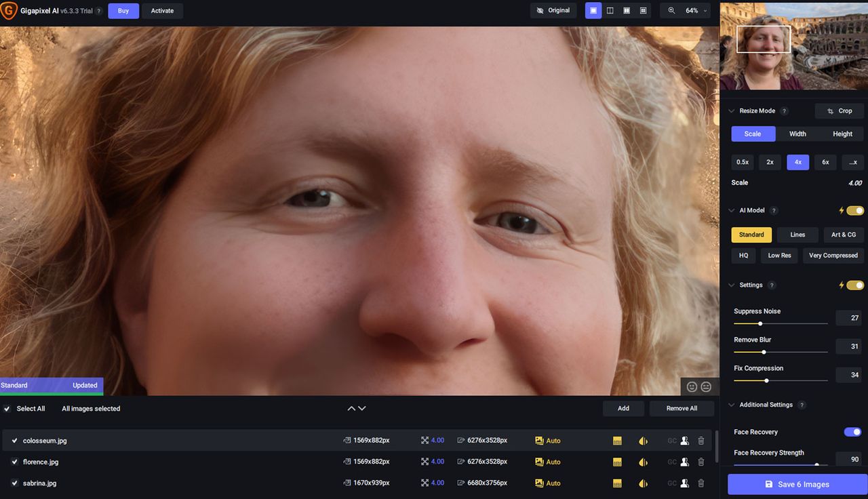Click the Buy button
868x499 pixels.
(x=123, y=11)
